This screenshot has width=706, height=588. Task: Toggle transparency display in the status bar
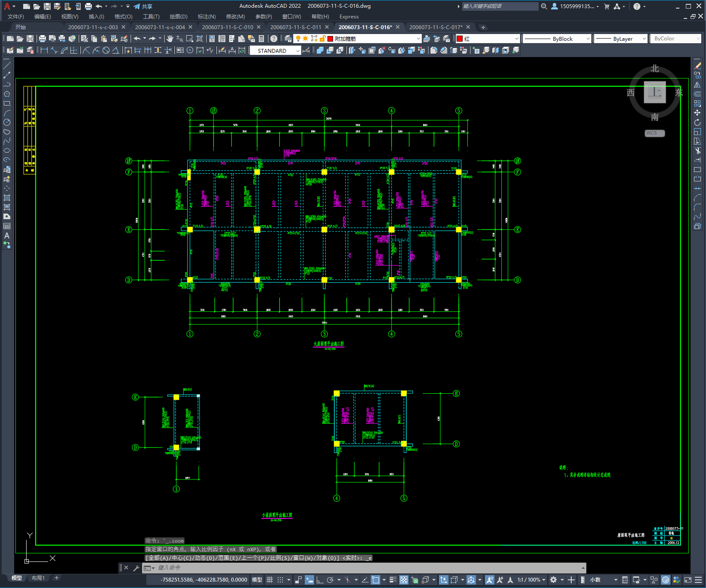coord(404,580)
